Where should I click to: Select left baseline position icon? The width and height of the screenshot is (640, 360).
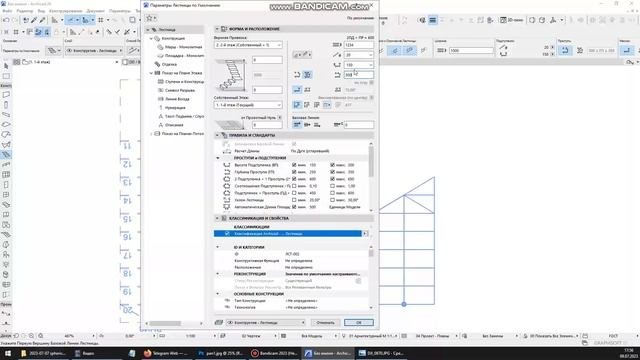tap(297, 125)
